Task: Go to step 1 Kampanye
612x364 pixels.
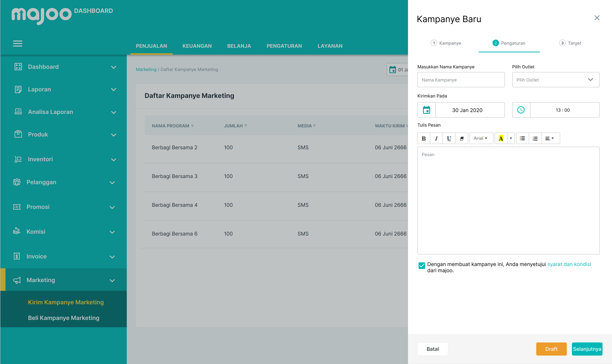Action: pos(446,43)
